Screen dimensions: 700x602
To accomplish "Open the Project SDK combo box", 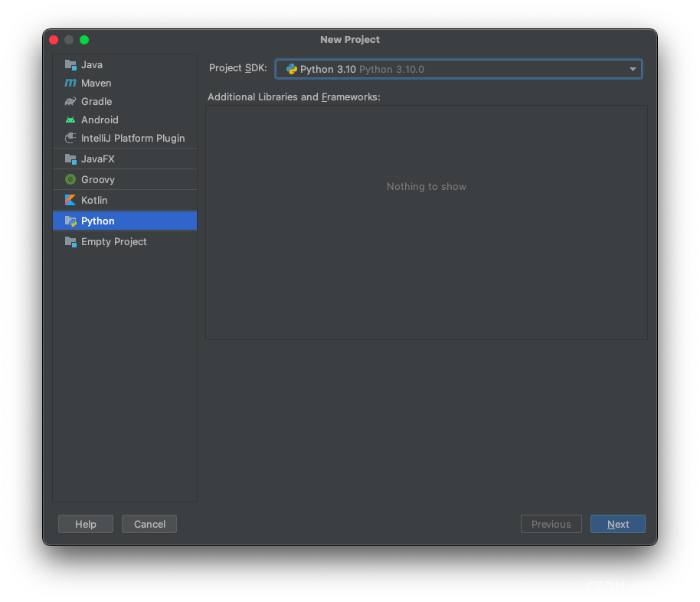I will click(x=459, y=69).
